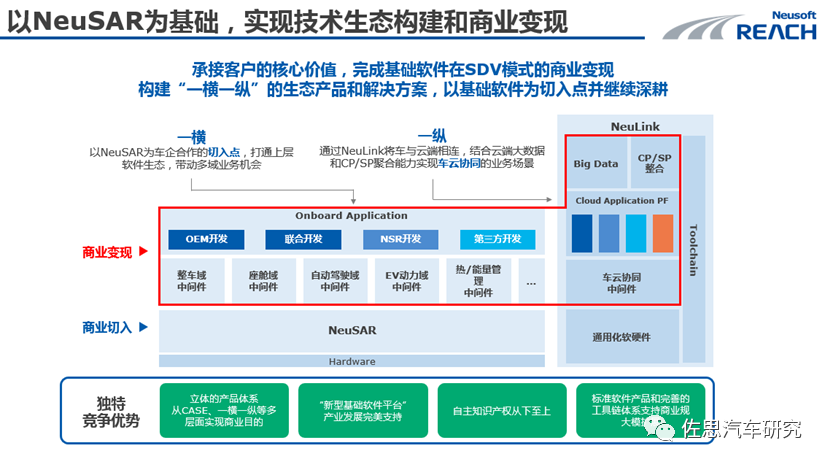Screen dimensions: 828x465
Task: Click the 整车域中间件 box
Action: pos(192,280)
